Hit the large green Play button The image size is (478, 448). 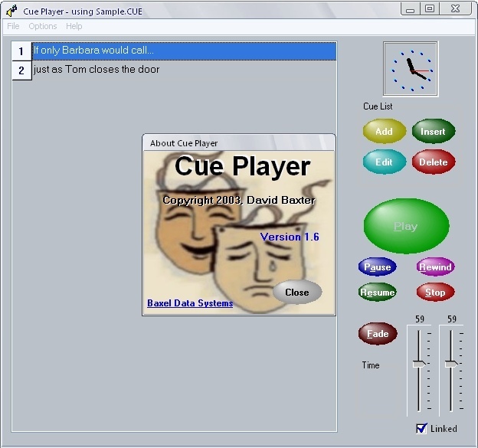coord(406,226)
